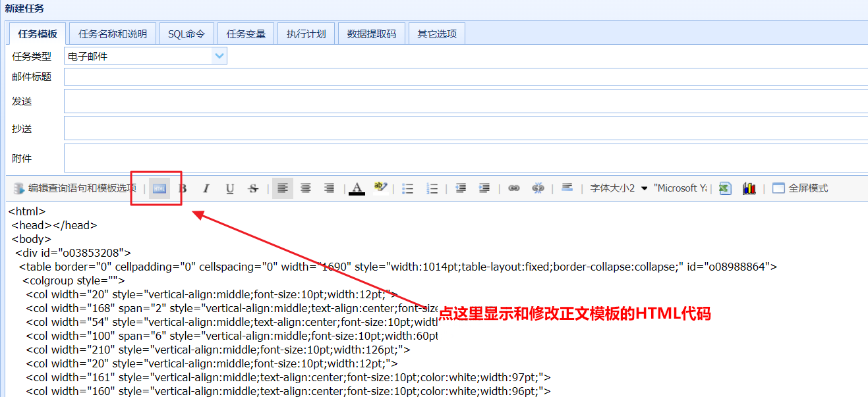Center align the text
This screenshot has width=868, height=397.
point(306,188)
